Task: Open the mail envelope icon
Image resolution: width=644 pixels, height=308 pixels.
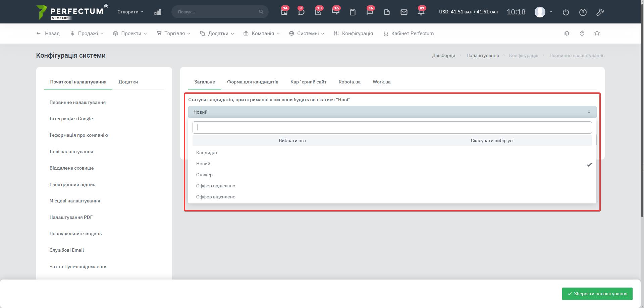Action: point(404,12)
